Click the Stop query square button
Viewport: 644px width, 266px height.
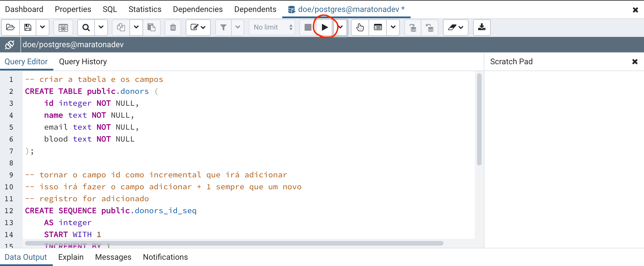(x=308, y=27)
